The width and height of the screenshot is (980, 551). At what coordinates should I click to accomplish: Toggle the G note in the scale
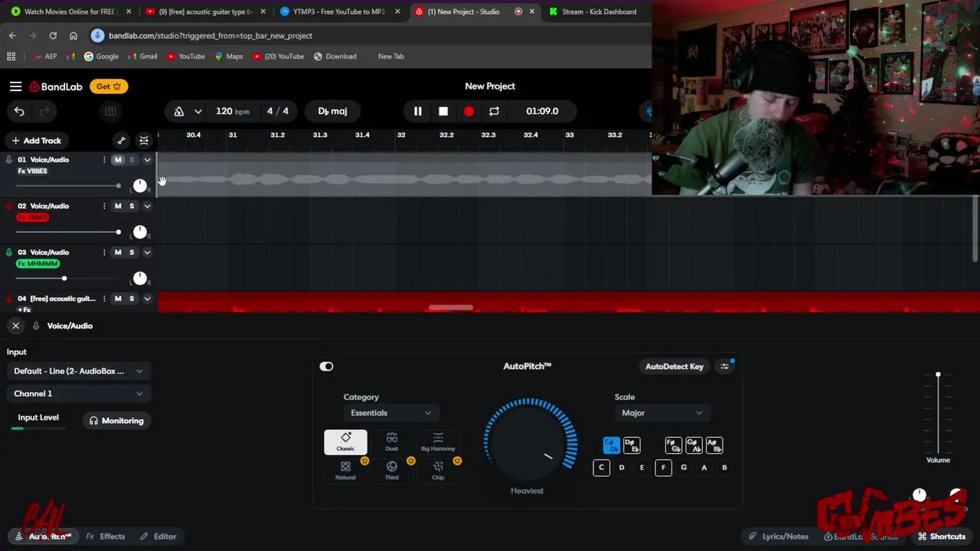[x=684, y=468]
